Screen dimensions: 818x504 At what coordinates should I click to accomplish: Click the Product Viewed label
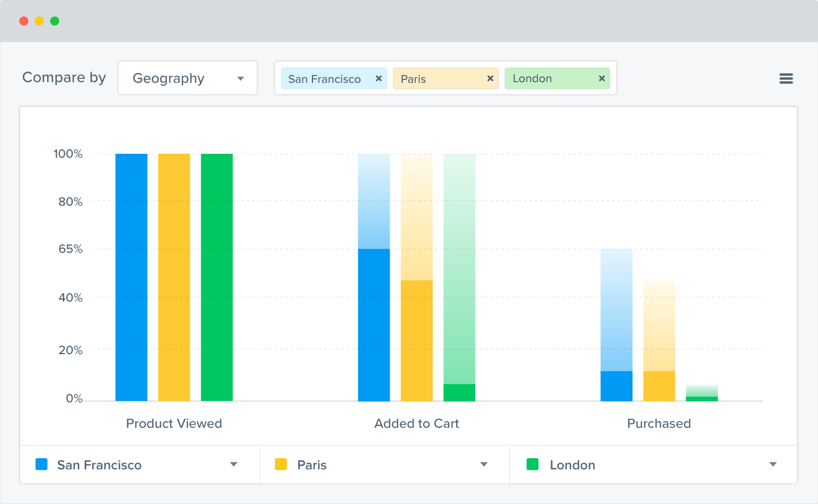[x=174, y=423]
